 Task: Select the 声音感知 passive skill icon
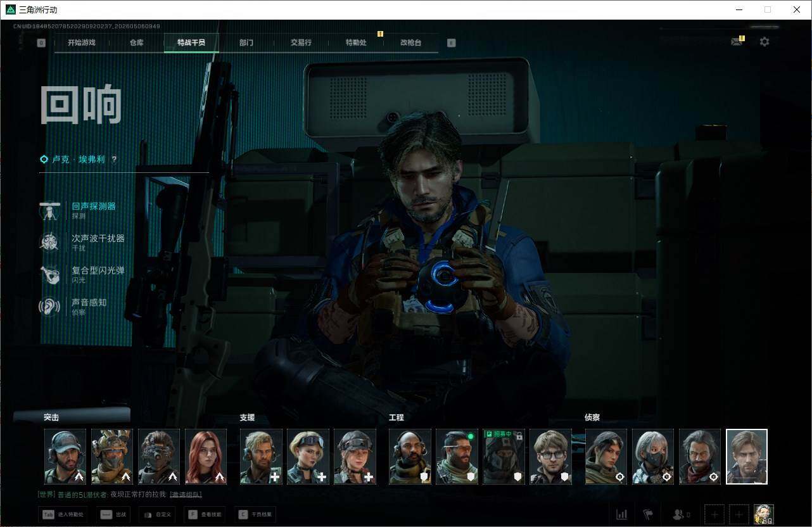[49, 307]
